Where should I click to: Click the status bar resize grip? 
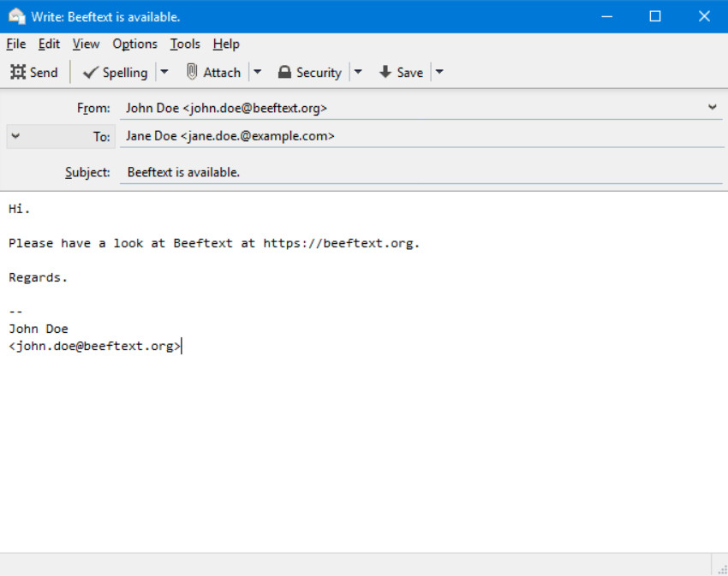tap(722, 569)
